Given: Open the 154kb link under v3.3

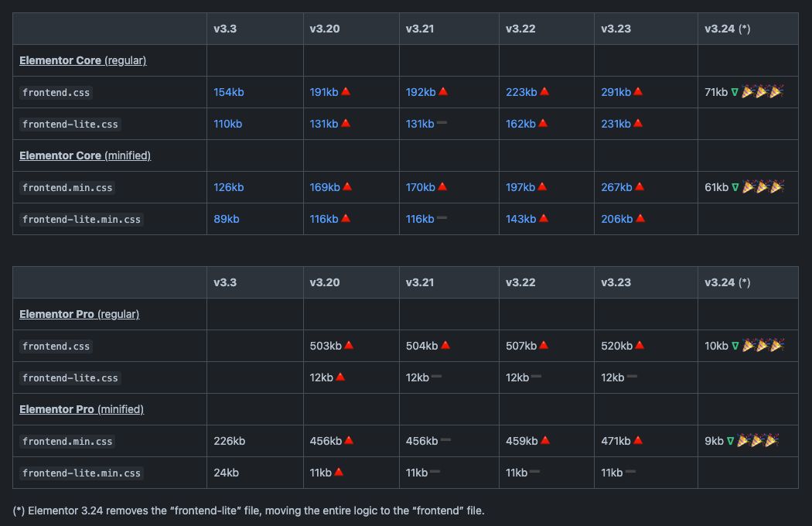Looking at the screenshot, I should pyautogui.click(x=229, y=92).
